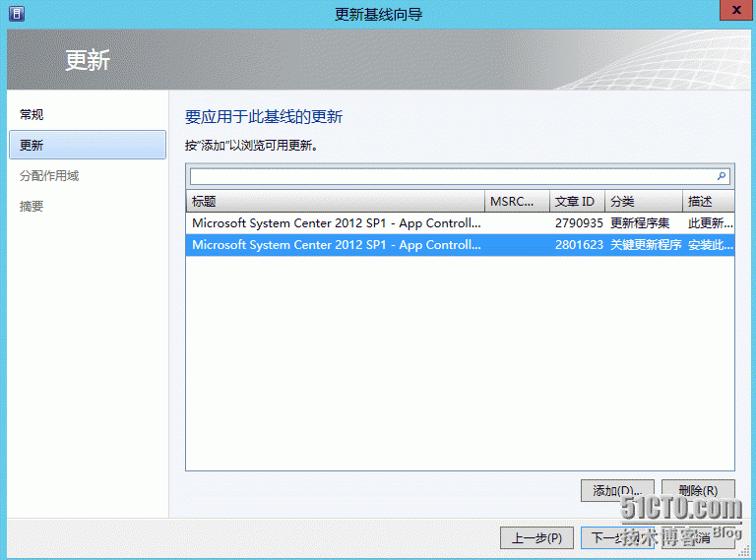Select the 更新 wizard page
Image resolution: width=756 pixels, height=560 pixels.
pyautogui.click(x=88, y=145)
